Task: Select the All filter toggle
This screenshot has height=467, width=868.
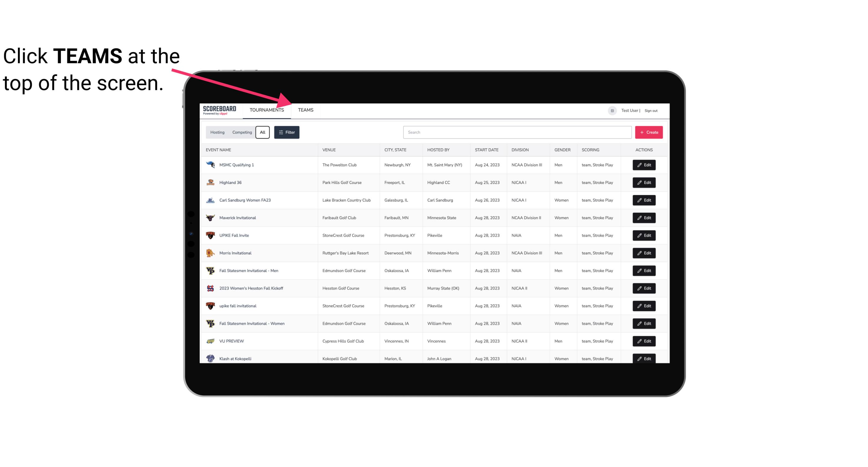Action: coord(263,132)
